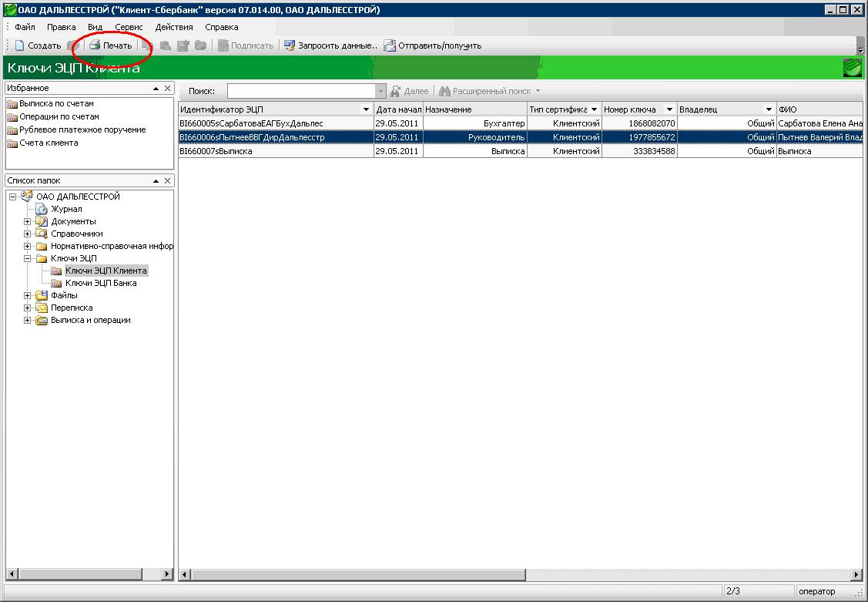Open favorite Рублевое платежное поручение
The width and height of the screenshot is (868, 602).
coord(76,129)
